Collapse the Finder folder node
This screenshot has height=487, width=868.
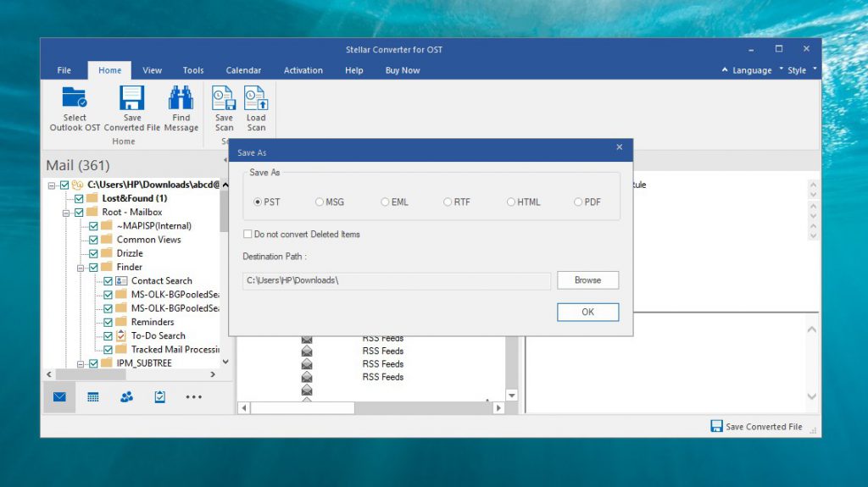[x=81, y=268]
